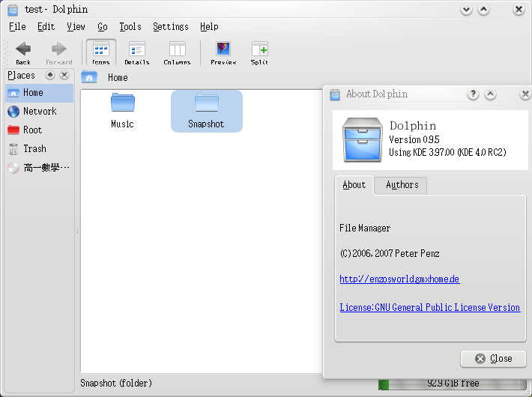532x397 pixels.
Task: Switch to the About tab
Action: click(x=354, y=185)
